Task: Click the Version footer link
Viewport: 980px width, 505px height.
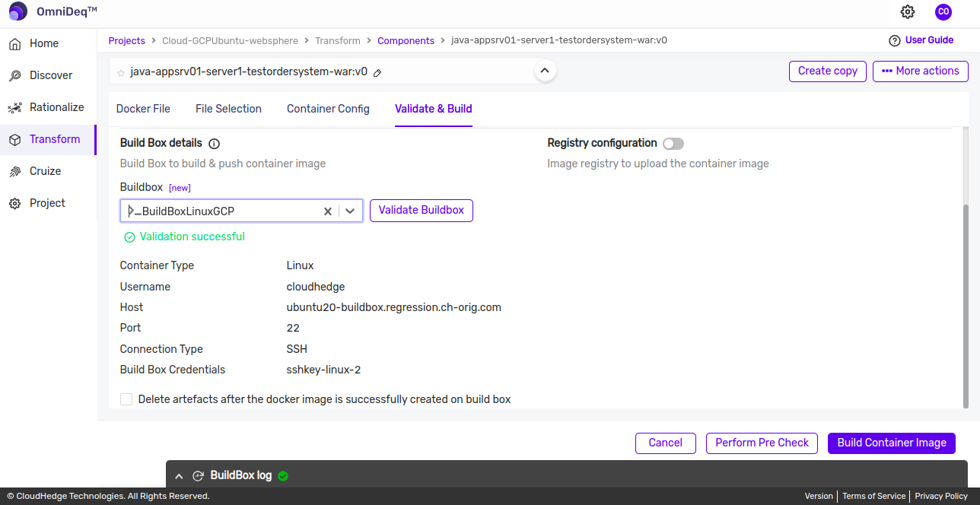Action: point(819,496)
